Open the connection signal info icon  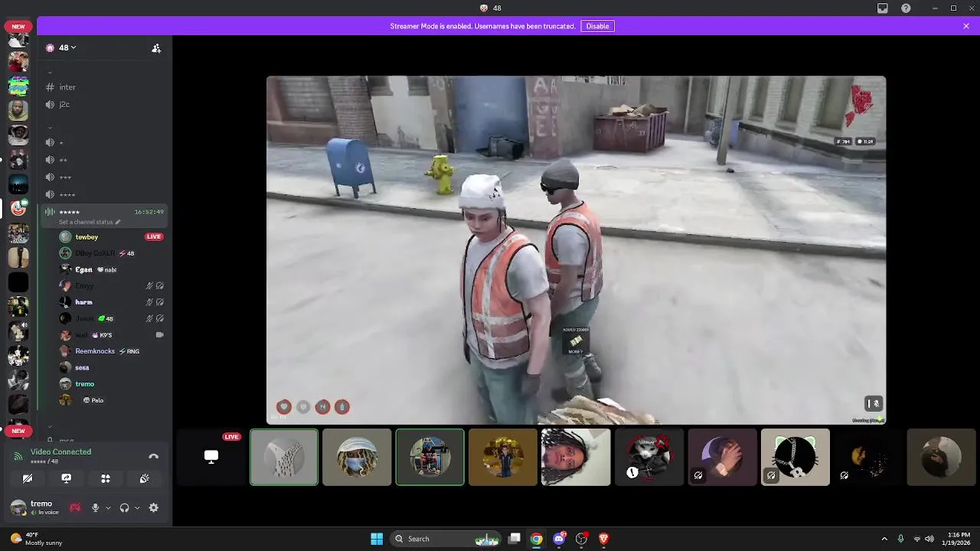coord(18,456)
